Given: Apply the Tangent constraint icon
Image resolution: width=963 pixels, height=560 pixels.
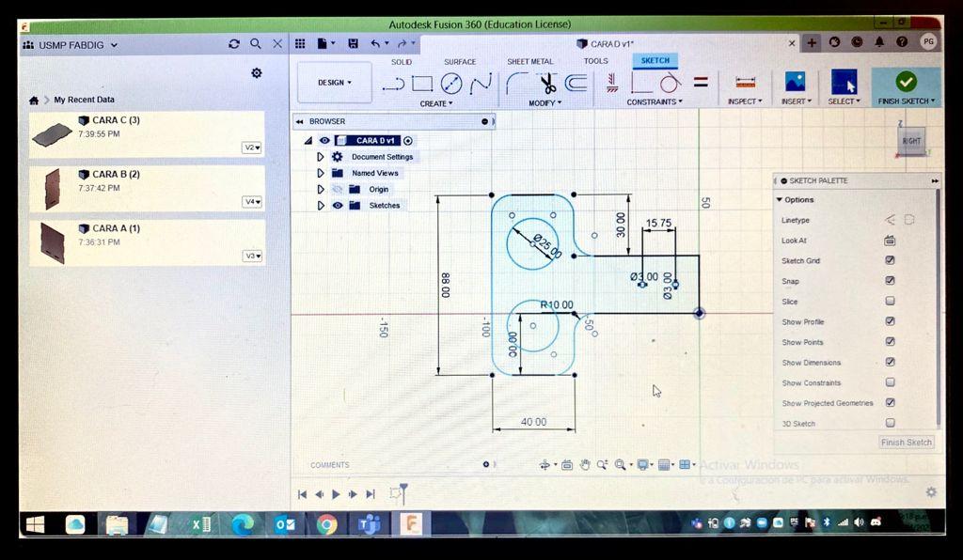Looking at the screenshot, I should pyautogui.click(x=671, y=84).
